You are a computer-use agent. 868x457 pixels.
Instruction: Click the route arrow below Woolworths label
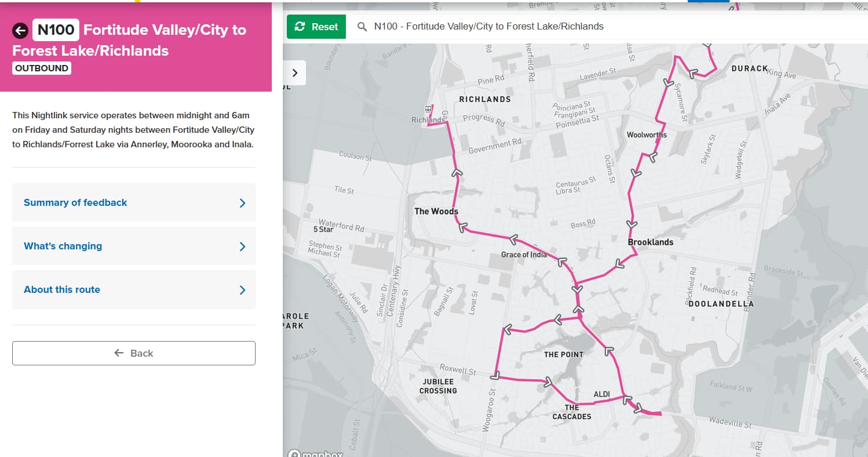click(x=652, y=157)
